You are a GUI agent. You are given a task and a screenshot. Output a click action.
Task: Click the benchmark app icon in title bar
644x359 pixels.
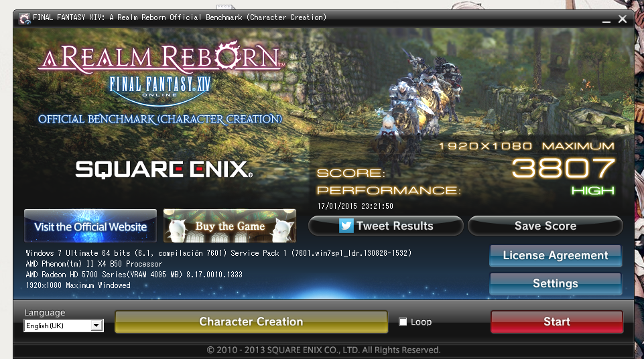(25, 18)
